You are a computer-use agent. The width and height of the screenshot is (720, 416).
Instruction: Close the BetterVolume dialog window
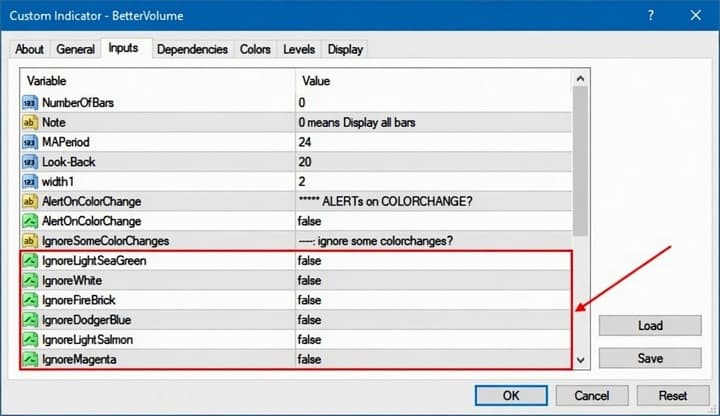coord(696,15)
